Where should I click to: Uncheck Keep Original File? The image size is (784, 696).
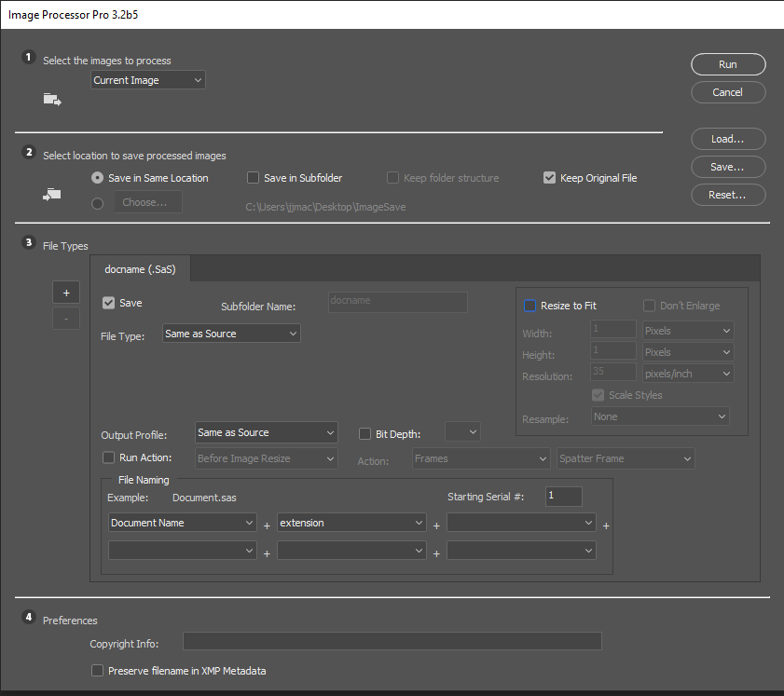(549, 177)
